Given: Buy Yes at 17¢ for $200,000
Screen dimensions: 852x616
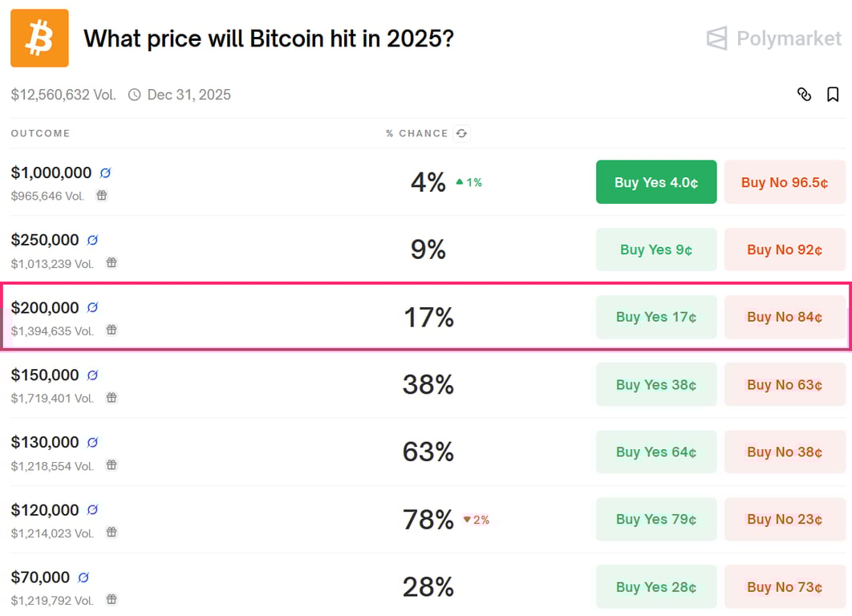Looking at the screenshot, I should click(655, 317).
